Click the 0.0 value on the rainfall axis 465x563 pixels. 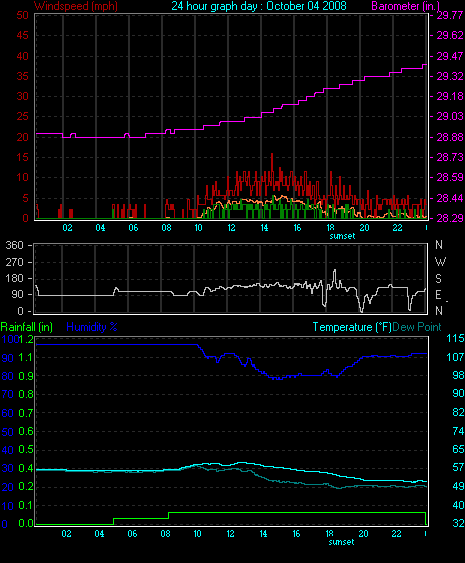click(x=25, y=524)
